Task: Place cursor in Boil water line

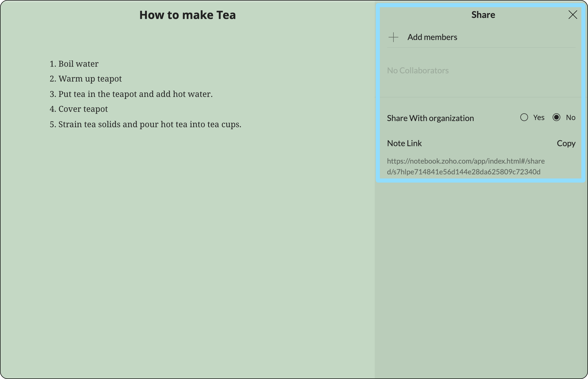Action: [78, 64]
